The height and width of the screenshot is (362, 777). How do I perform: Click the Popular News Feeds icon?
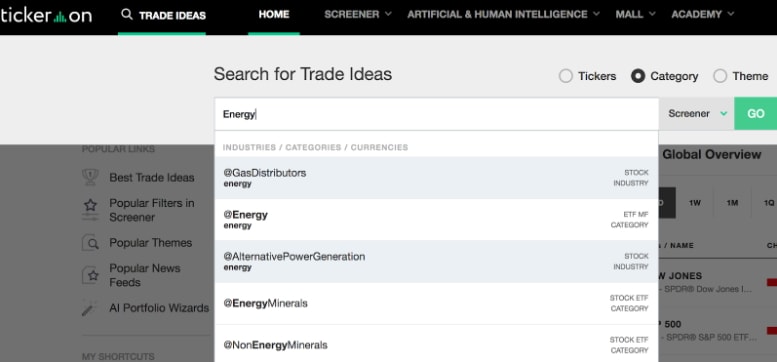click(x=90, y=275)
